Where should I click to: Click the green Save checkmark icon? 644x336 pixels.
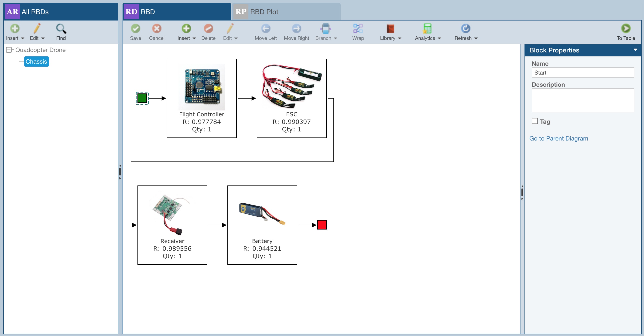click(x=135, y=28)
